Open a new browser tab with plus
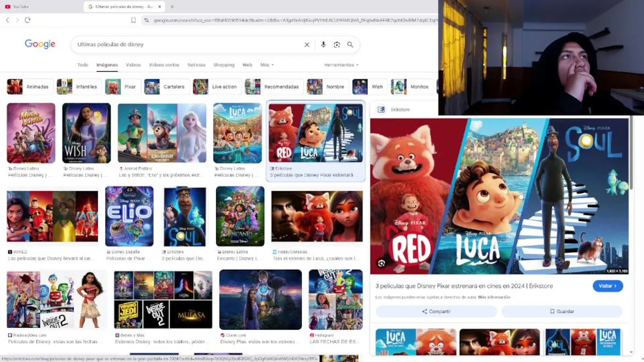Viewport: 644px width, 362px height. [172, 7]
